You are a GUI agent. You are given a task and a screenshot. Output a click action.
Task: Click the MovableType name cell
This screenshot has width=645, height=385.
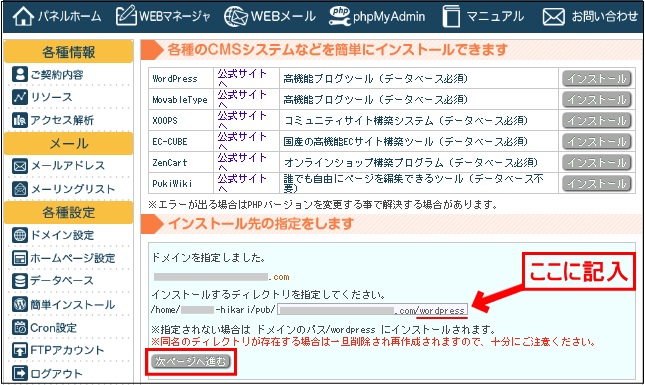(181, 99)
